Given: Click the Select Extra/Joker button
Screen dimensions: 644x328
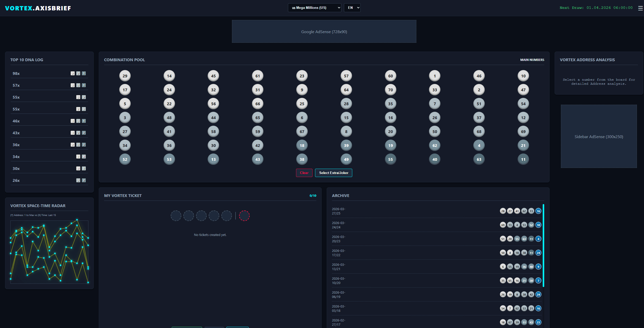Looking at the screenshot, I should [x=333, y=173].
